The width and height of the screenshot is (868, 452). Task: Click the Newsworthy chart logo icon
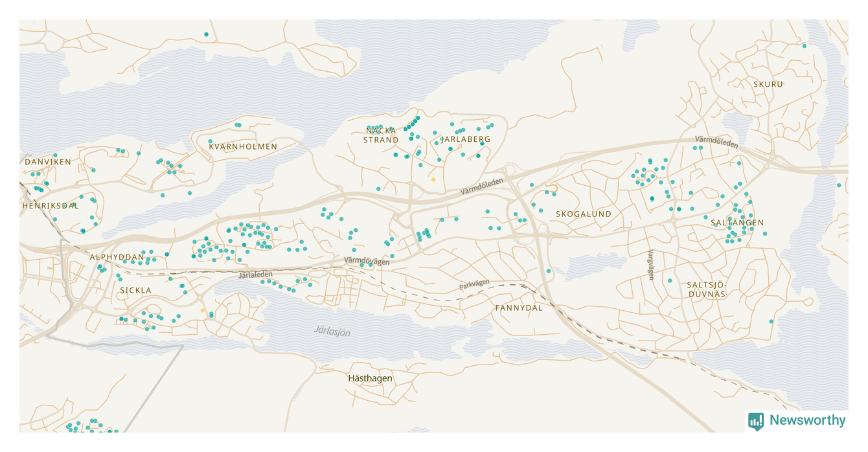pyautogui.click(x=756, y=421)
